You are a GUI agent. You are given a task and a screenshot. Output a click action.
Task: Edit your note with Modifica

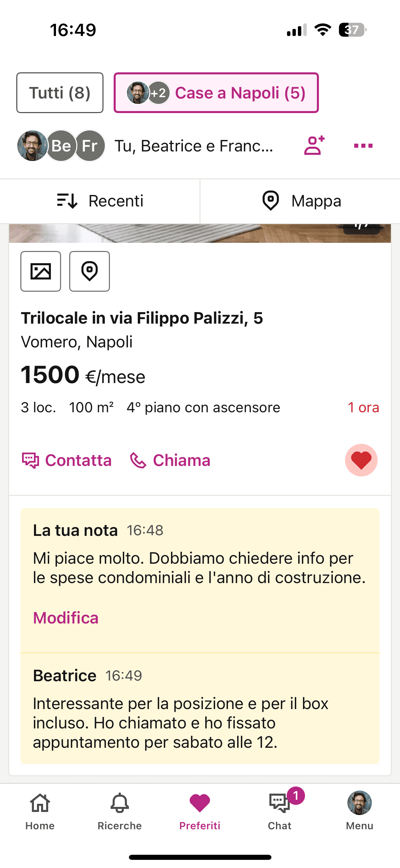tap(66, 618)
